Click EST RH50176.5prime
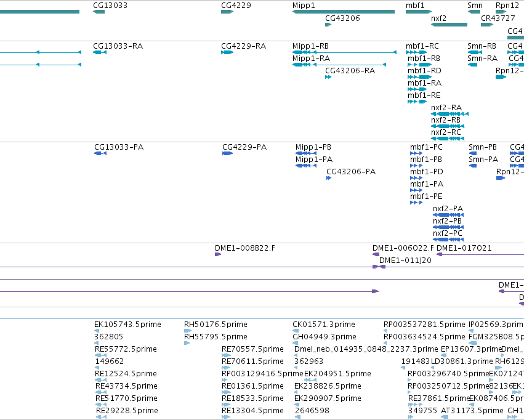The width and height of the screenshot is (524, 420). click(188, 331)
